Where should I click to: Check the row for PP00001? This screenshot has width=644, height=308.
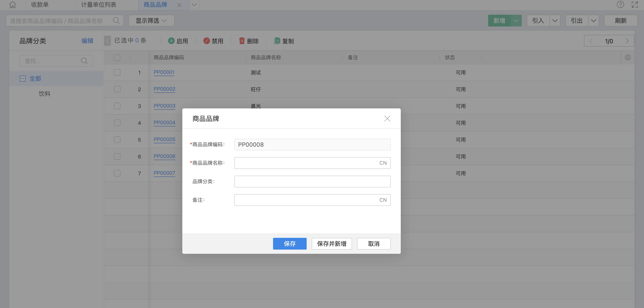coord(117,72)
